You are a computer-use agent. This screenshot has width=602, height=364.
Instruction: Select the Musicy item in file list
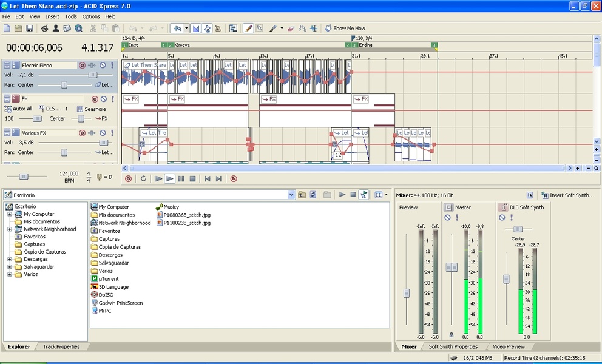(x=167, y=207)
